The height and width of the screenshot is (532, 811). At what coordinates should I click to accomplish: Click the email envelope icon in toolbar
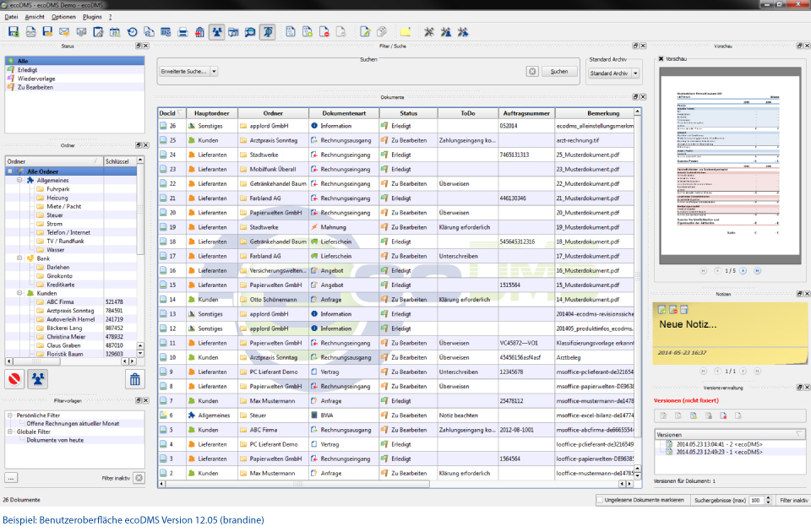64,32
